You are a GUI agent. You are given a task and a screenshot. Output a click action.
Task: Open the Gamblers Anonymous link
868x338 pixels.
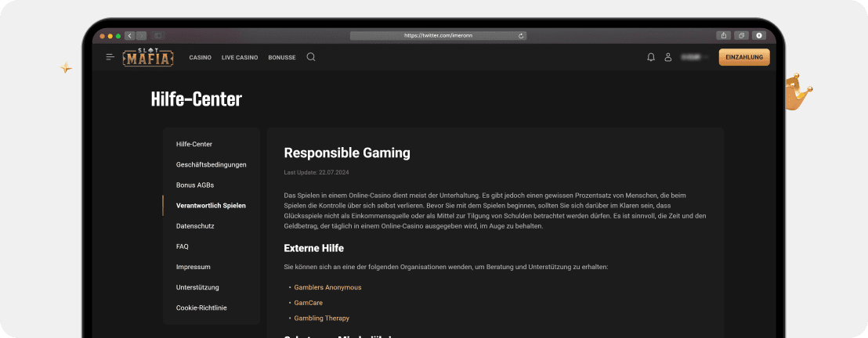pyautogui.click(x=327, y=287)
